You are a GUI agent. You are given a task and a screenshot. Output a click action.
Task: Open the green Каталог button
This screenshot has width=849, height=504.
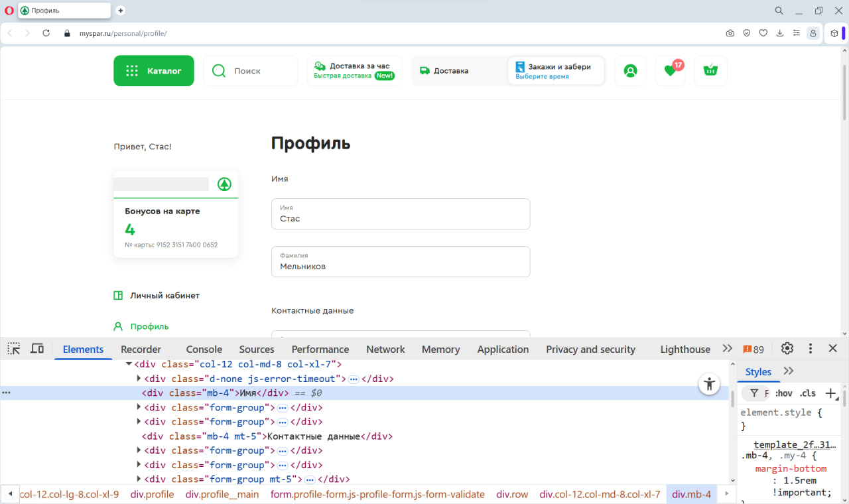tap(154, 71)
